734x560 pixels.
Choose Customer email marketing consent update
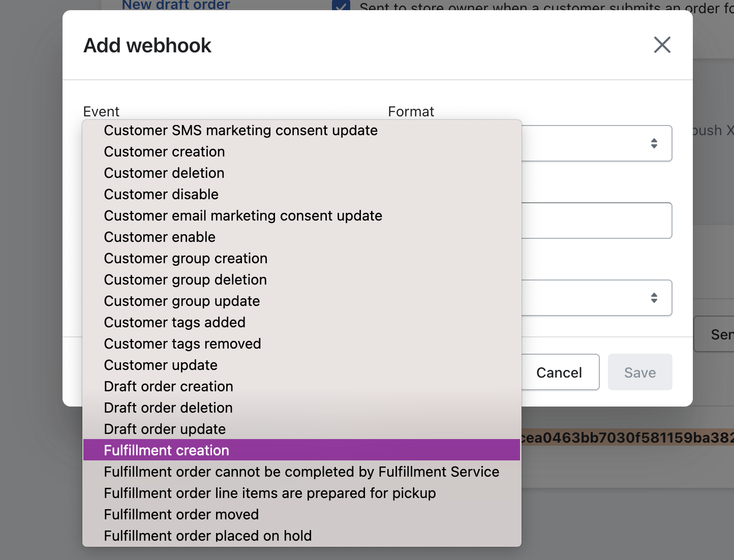243,216
